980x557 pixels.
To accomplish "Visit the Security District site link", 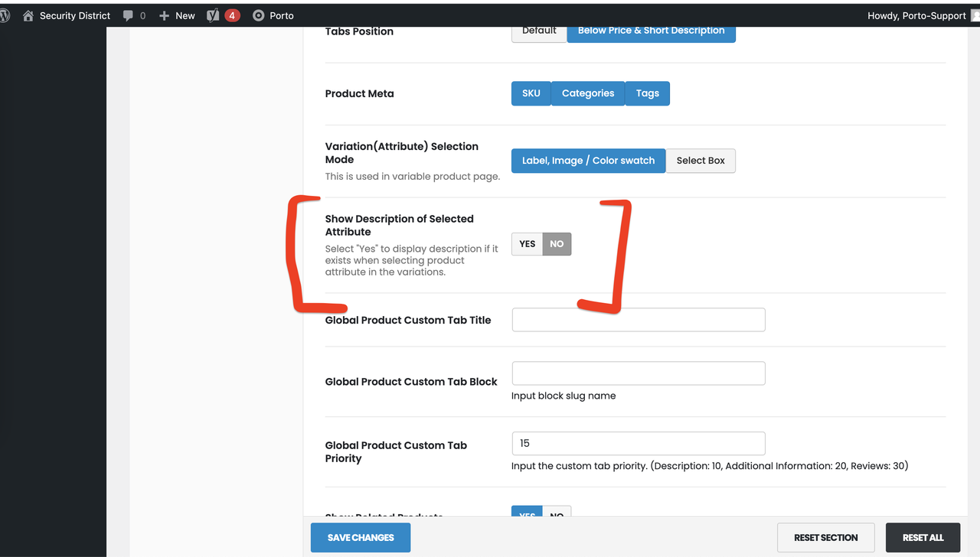I will 75,15.
